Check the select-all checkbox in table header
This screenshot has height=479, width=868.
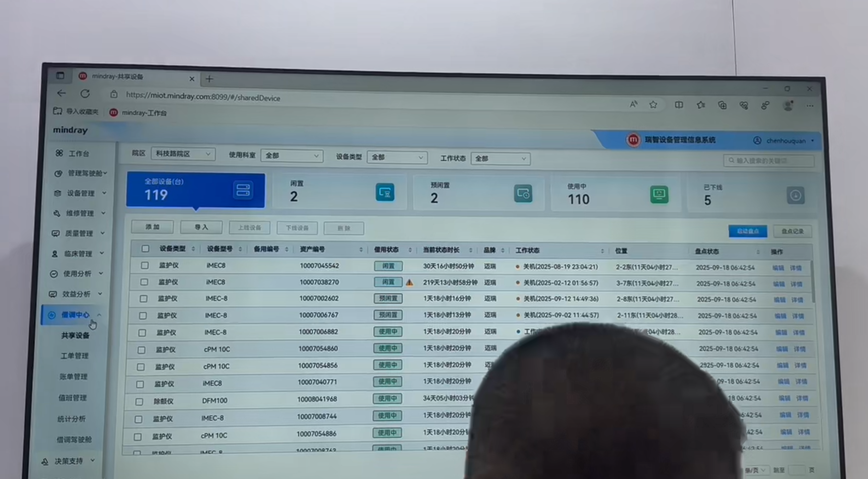(x=145, y=249)
